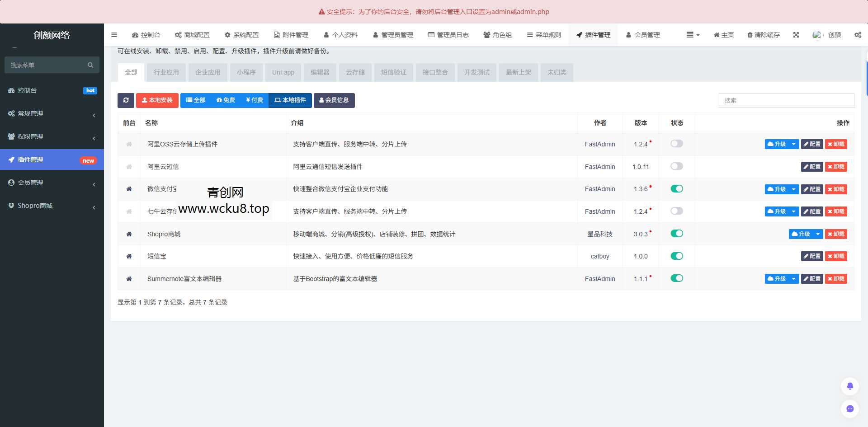Click the fullscreen toggle icon in top bar

(x=796, y=35)
